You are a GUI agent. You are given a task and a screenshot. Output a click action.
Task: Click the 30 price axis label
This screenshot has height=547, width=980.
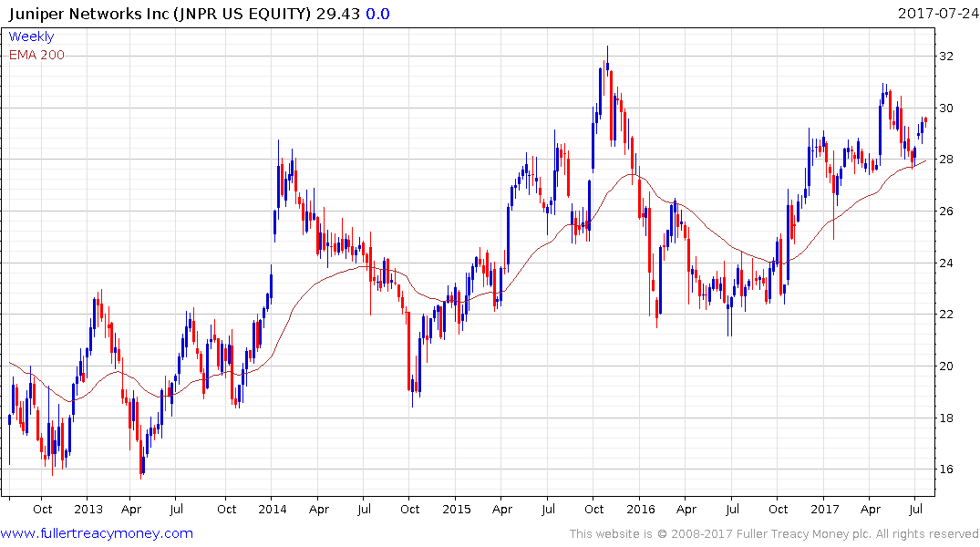coord(946,108)
